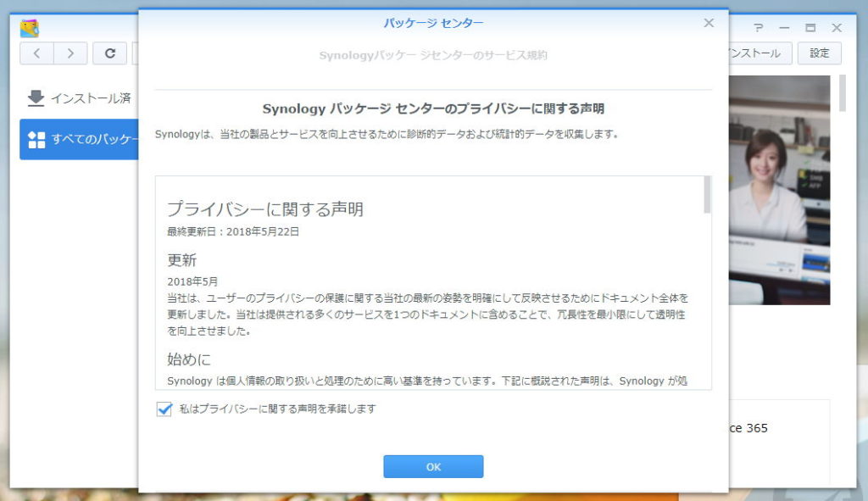
Task: Uncheck 私はプライバシーに関する声明を承諾します checkbox
Action: [164, 409]
